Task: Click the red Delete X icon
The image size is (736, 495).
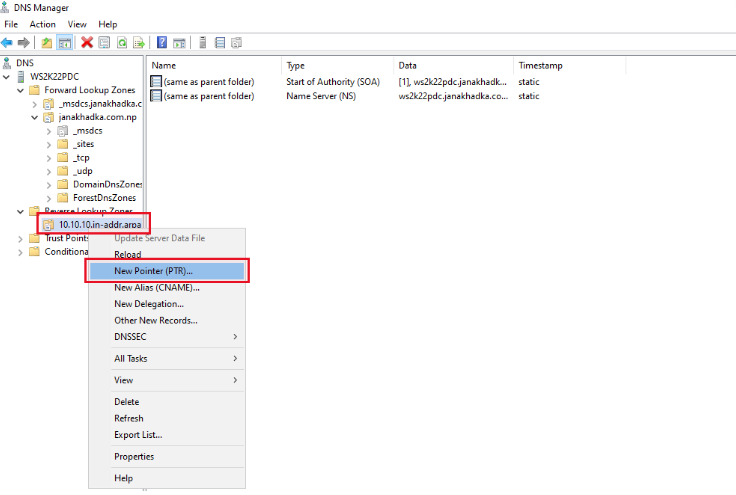Action: pos(87,42)
